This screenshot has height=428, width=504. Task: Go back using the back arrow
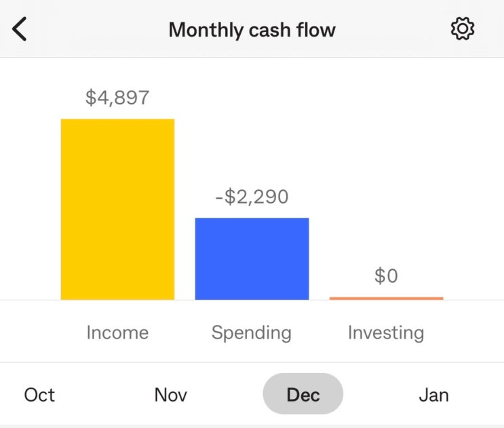click(20, 30)
